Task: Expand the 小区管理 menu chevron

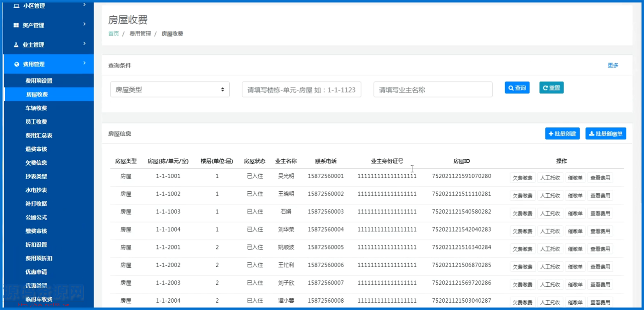Action: pos(84,5)
